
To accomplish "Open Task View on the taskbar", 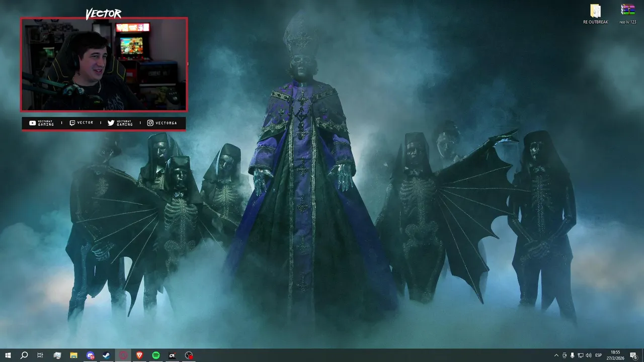I will [x=40, y=355].
